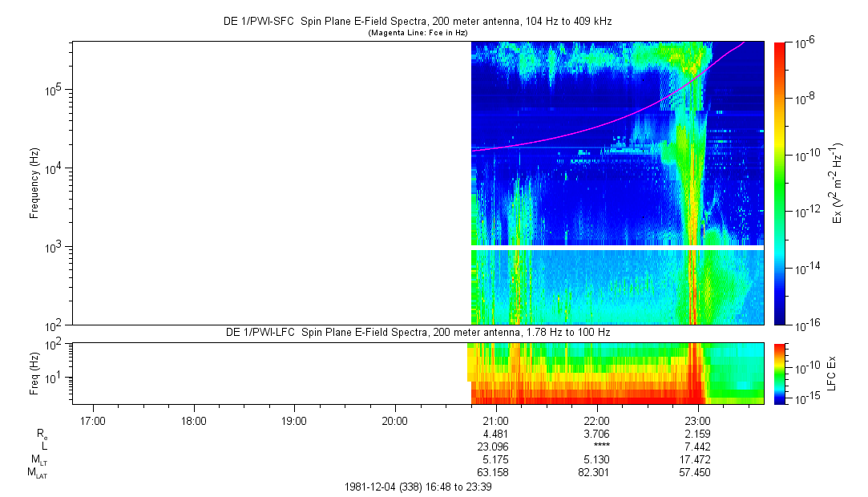This screenshot has width=868, height=497.
Task: Click the Re value 4.481
Action: pos(495,433)
